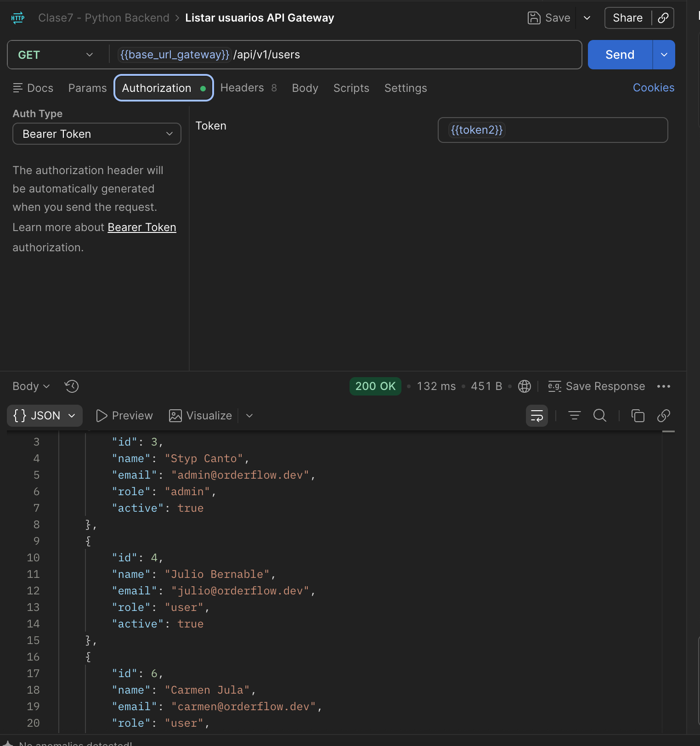
Task: Copy response body to clipboard
Action: tap(638, 416)
